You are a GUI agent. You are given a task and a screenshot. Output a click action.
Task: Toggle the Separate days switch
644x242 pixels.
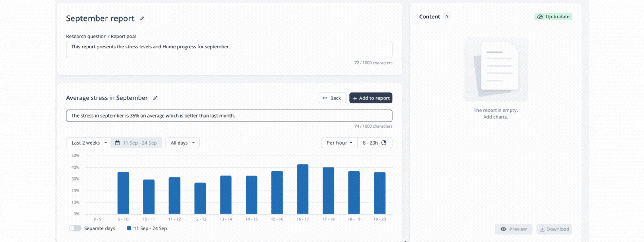click(x=75, y=228)
